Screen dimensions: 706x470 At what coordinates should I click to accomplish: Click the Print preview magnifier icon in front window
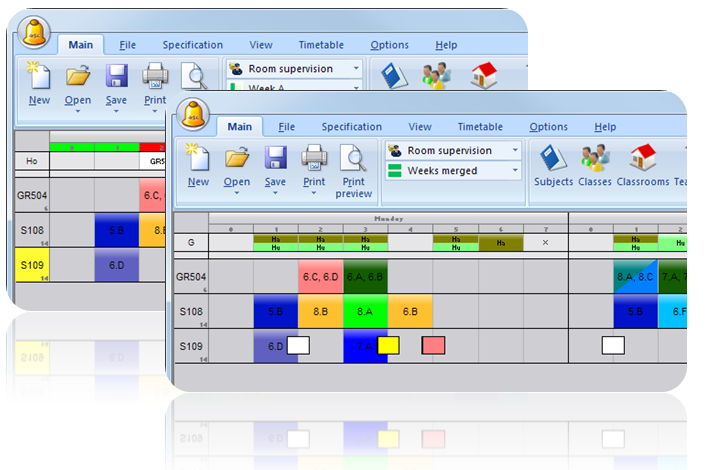click(354, 158)
